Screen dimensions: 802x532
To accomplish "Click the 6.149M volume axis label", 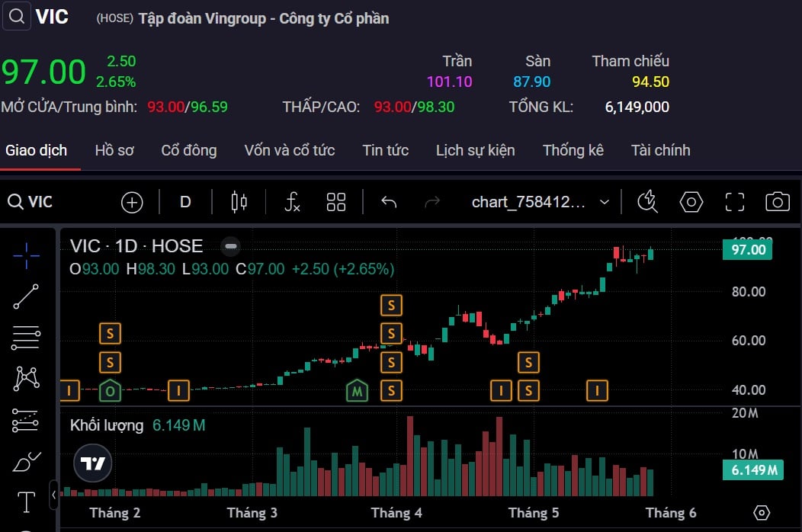I will [x=753, y=470].
